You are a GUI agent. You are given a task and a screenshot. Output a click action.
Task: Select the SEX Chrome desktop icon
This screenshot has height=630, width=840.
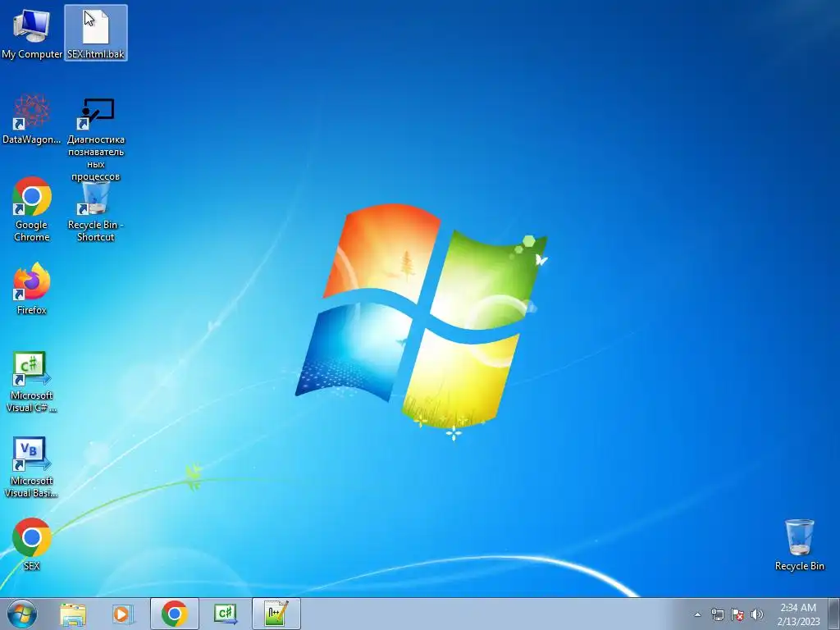click(x=32, y=544)
